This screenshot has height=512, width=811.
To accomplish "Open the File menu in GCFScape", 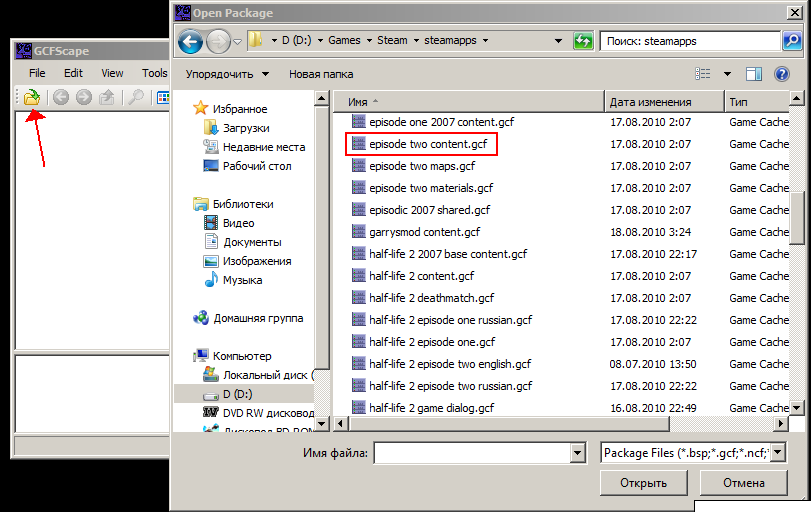I will [37, 73].
